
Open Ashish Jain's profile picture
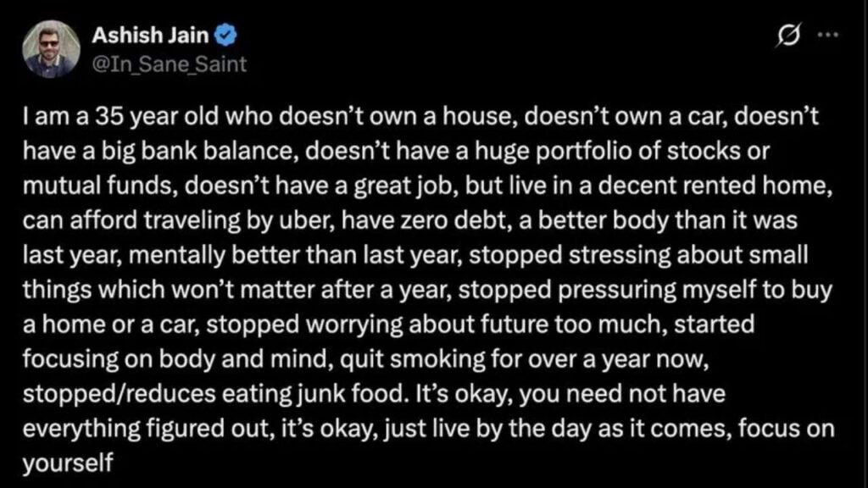[x=51, y=48]
